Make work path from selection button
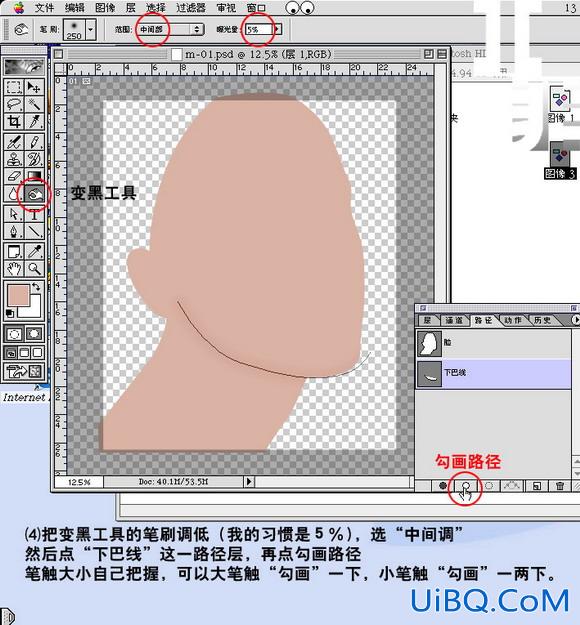The height and width of the screenshot is (625, 580). (x=512, y=485)
